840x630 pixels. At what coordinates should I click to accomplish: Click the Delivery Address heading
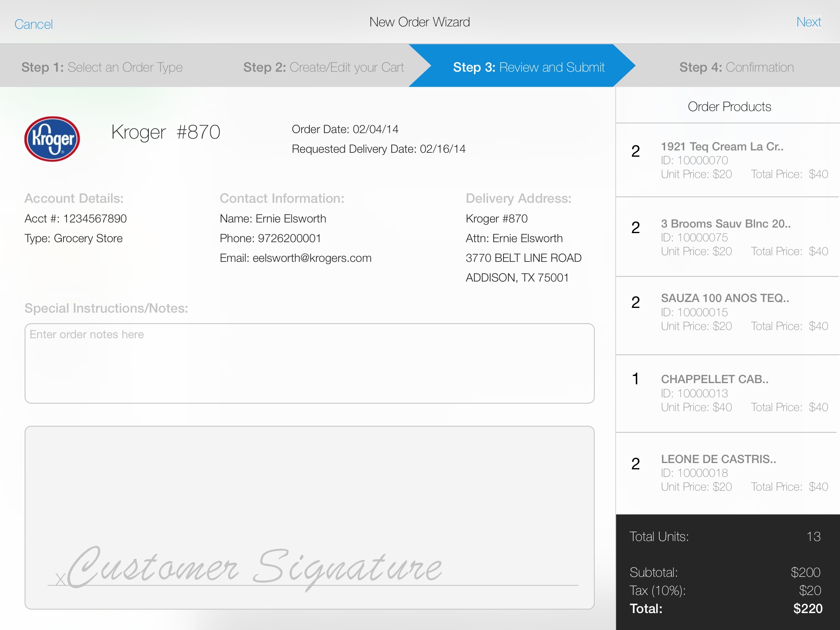518,198
